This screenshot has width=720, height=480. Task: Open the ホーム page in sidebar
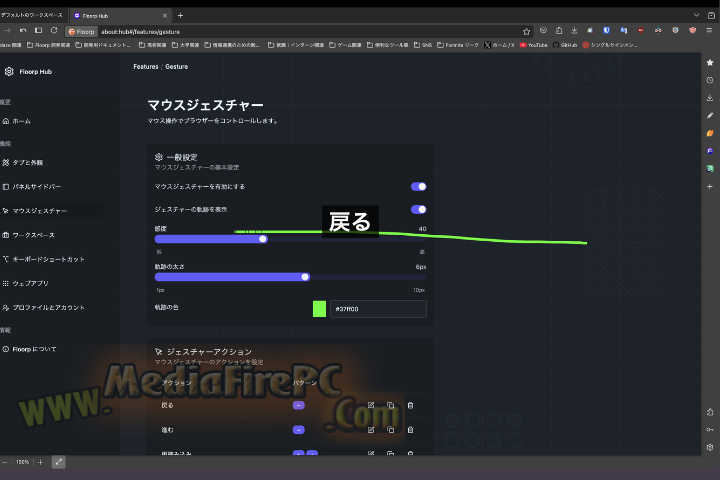[x=17, y=121]
